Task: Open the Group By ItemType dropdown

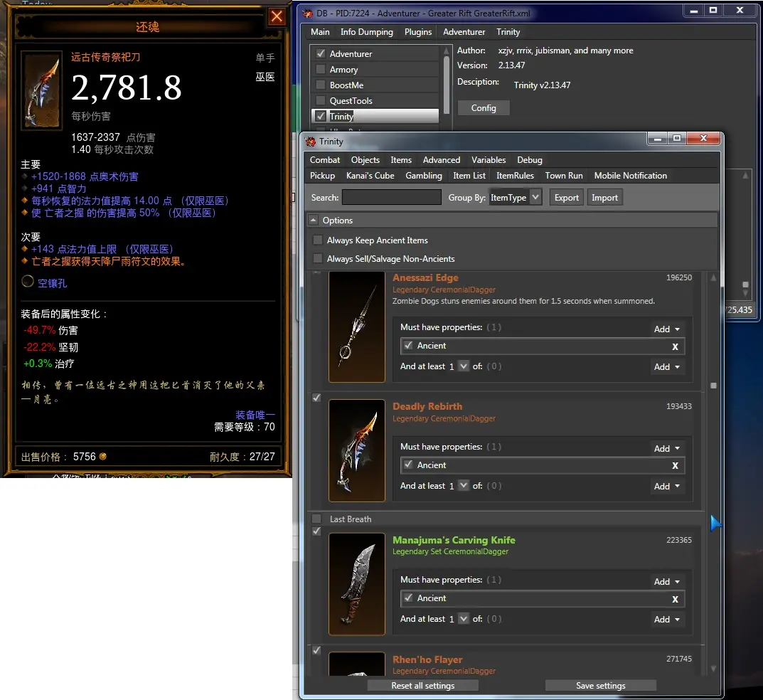Action: point(516,197)
